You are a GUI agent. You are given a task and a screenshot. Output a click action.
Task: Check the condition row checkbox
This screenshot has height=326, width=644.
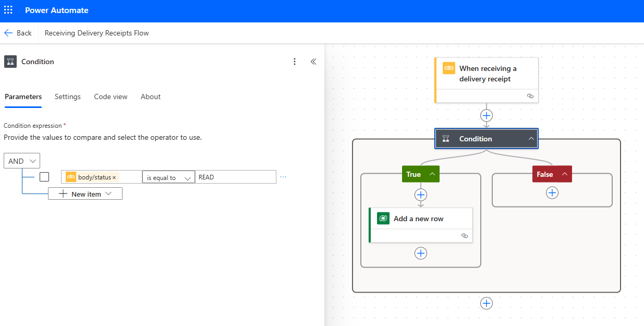pos(44,177)
